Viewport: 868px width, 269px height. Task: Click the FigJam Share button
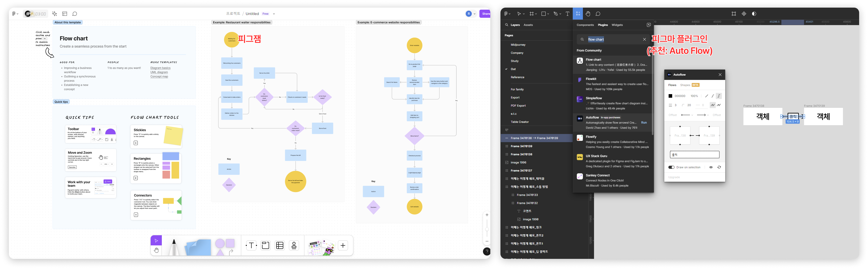pyautogui.click(x=485, y=14)
